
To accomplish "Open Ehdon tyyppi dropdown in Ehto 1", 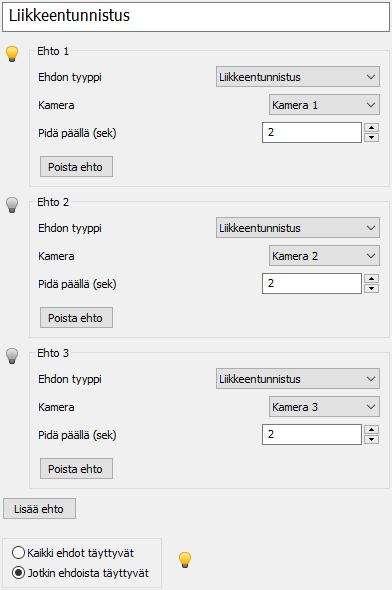I will (x=298, y=77).
